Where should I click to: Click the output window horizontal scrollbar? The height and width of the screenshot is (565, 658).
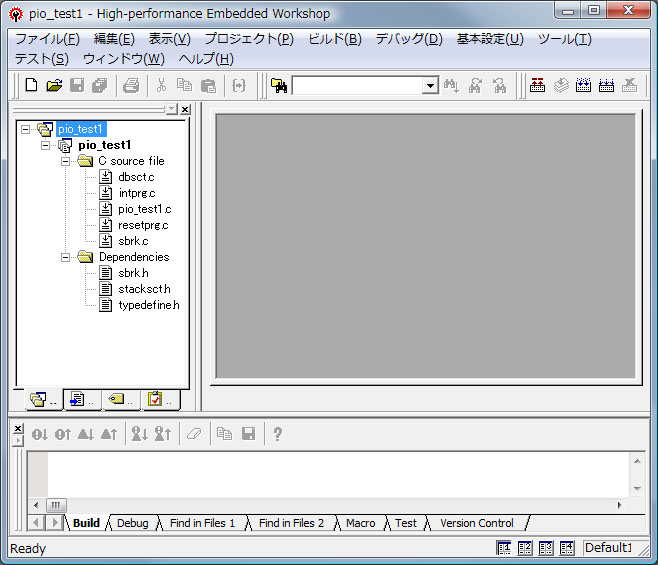pos(330,505)
